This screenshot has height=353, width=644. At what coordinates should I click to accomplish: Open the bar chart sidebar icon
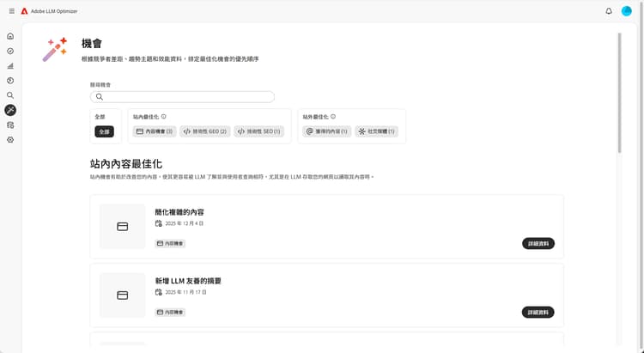(10, 66)
